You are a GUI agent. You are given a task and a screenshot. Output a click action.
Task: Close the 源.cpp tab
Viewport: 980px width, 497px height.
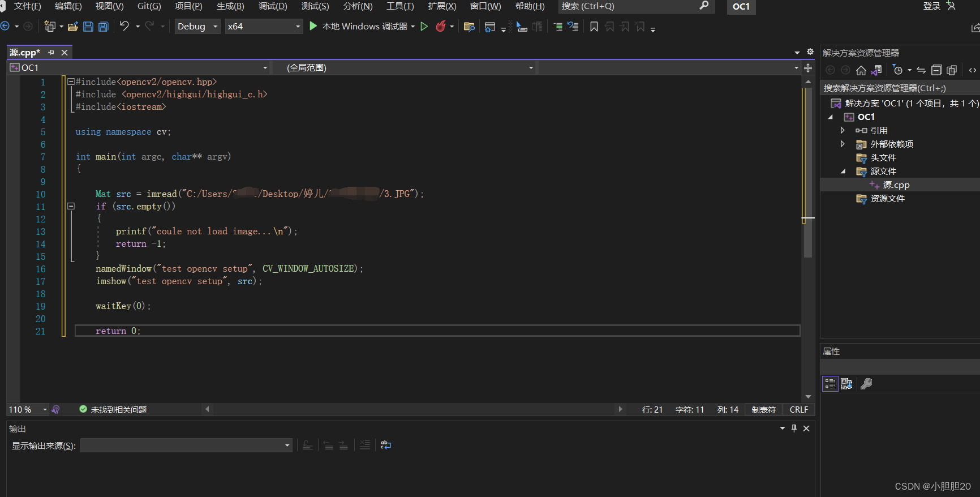pos(65,53)
